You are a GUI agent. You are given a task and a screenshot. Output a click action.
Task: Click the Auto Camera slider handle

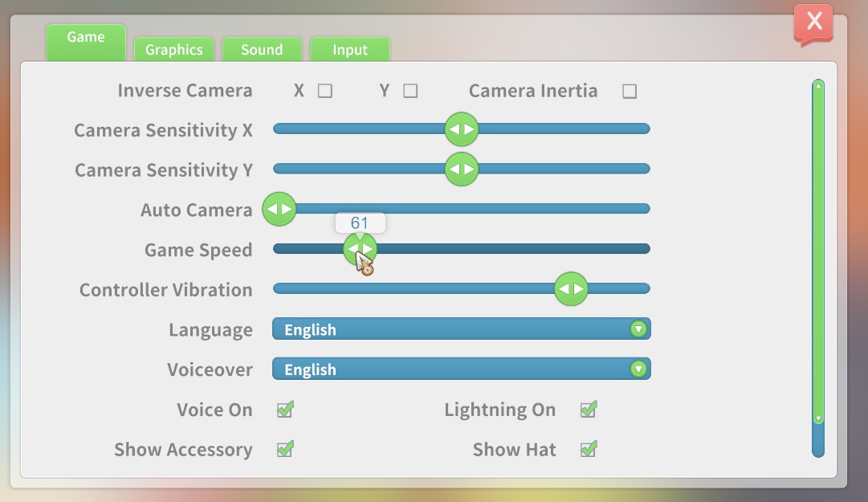tap(279, 209)
